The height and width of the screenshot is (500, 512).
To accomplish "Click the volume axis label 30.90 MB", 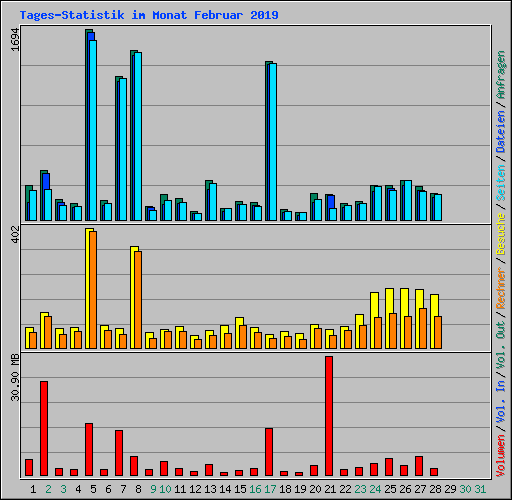I will (15, 377).
